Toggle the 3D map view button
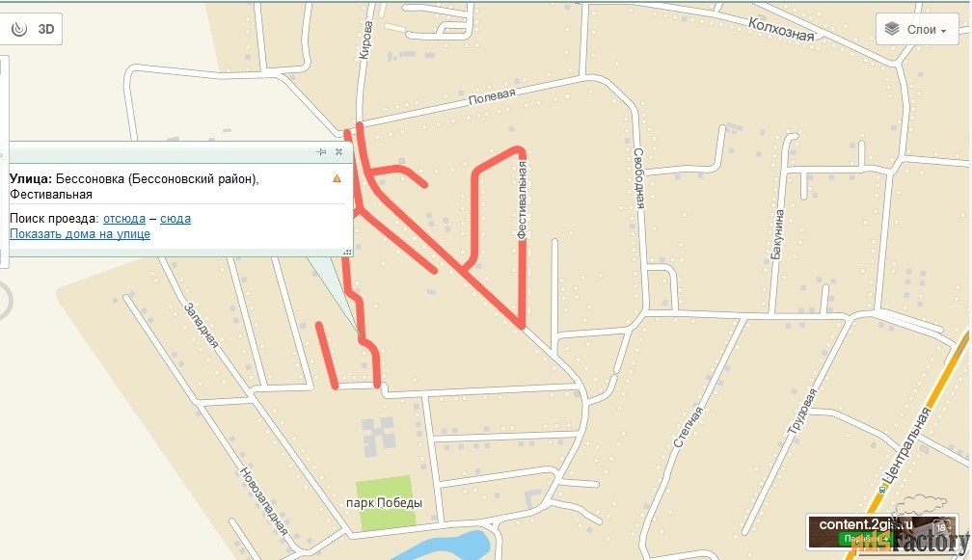Viewport: 972px width, 560px height. point(46,29)
